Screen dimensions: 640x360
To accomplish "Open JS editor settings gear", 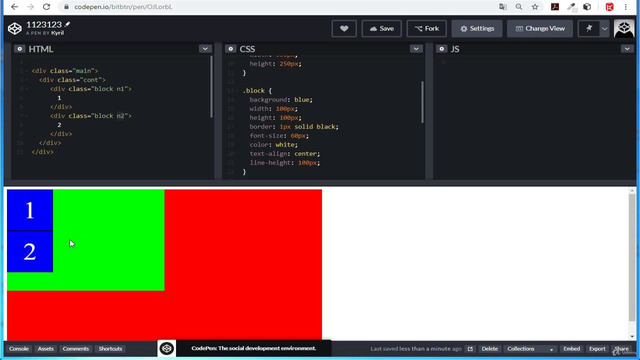I will click(441, 49).
